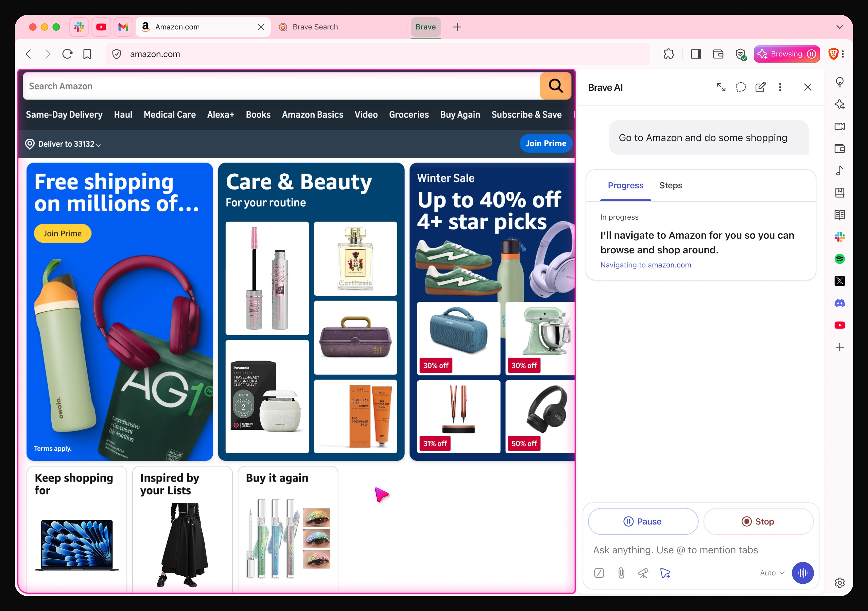
Task: Open the Auto model selector dropdown
Action: point(772,573)
